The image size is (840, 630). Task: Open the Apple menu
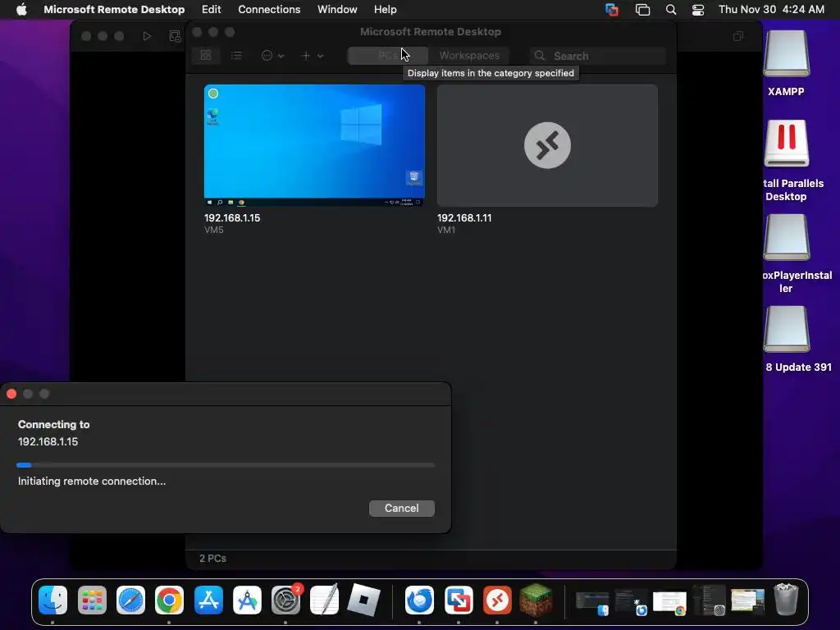(x=21, y=9)
